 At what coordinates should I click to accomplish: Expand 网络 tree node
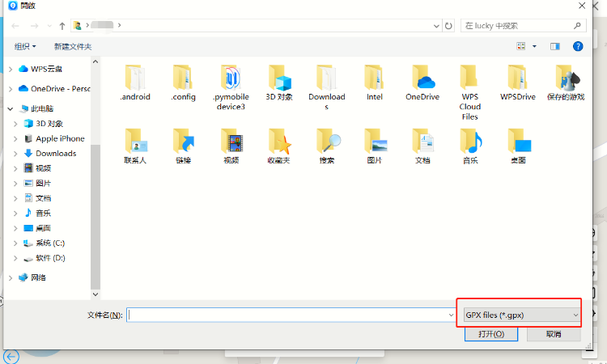[x=11, y=277]
